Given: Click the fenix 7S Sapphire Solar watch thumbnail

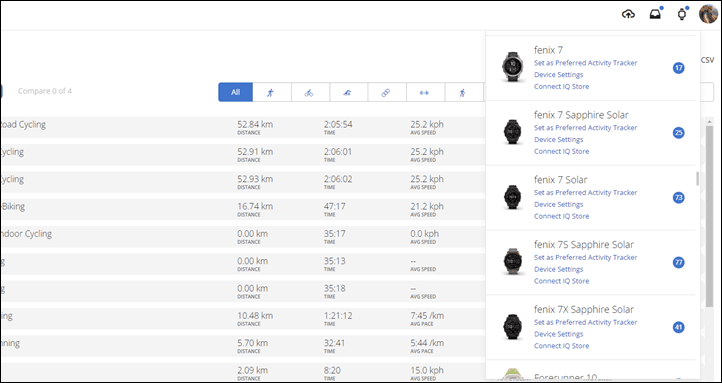Looking at the screenshot, I should coord(512,261).
